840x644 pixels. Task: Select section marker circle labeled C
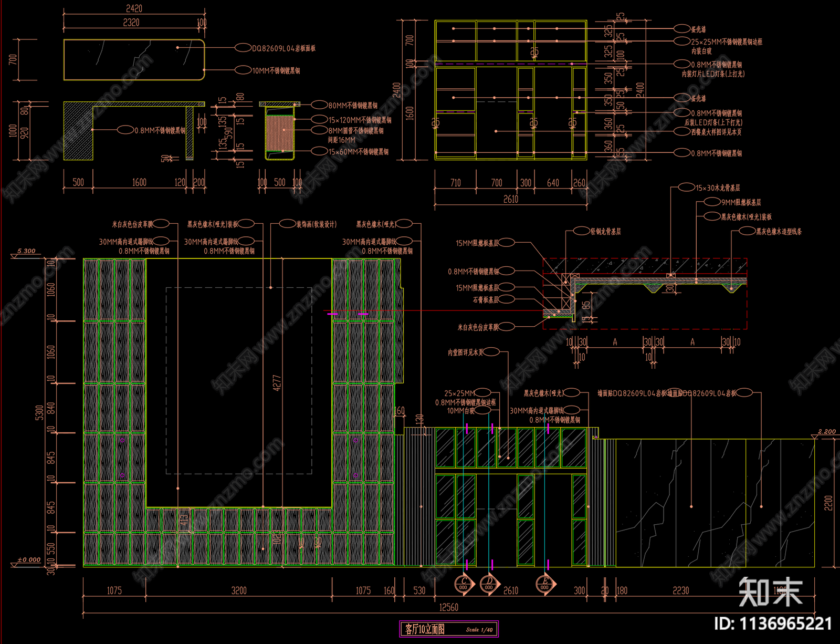464,584
